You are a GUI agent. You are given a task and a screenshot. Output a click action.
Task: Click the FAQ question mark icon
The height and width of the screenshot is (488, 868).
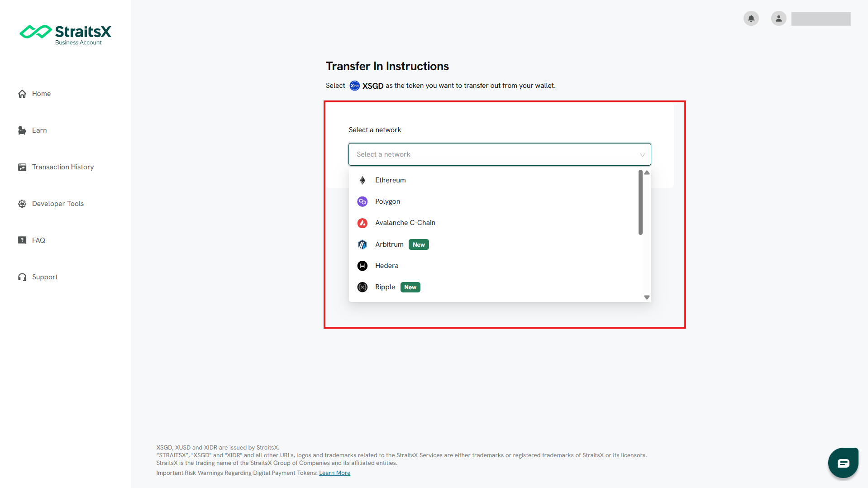click(x=22, y=240)
